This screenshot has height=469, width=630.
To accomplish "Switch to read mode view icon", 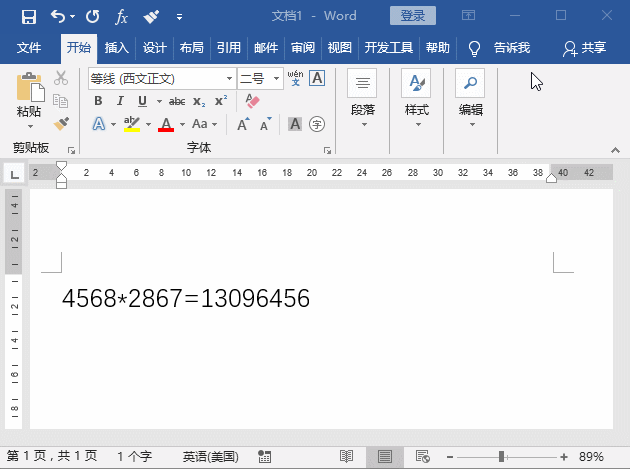I will [x=346, y=457].
